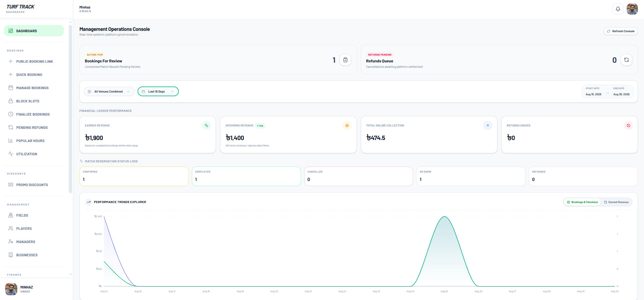
Task: Go to Promo Discounts menu item
Action: [34, 185]
